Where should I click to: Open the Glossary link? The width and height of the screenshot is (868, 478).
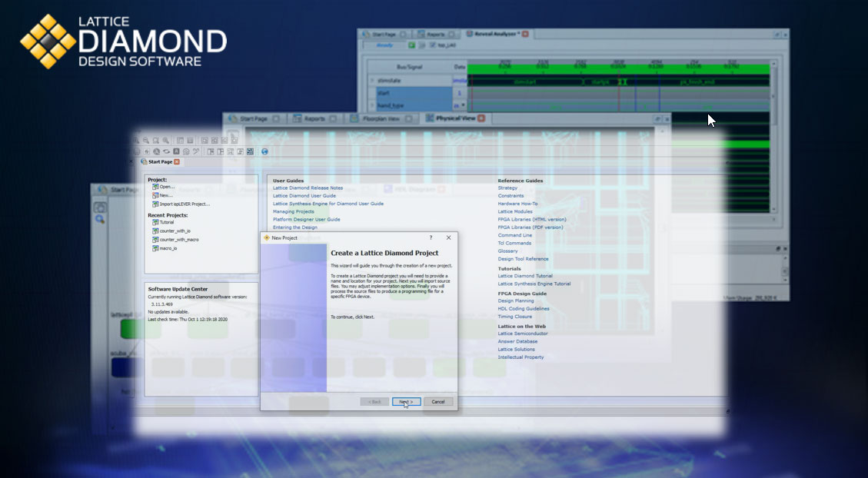click(x=507, y=251)
